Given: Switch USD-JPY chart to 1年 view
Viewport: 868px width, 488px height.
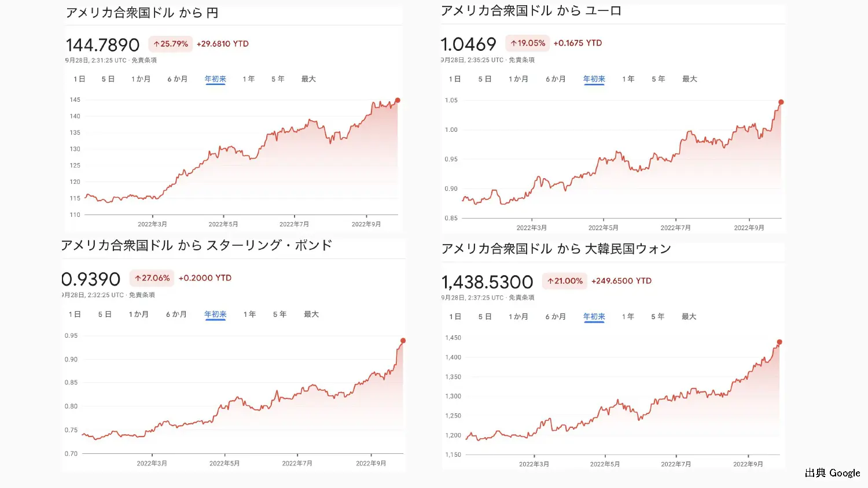Looking at the screenshot, I should pos(248,79).
